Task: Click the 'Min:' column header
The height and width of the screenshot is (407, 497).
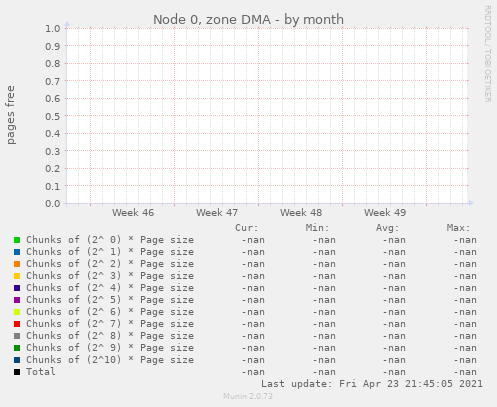Action: pyautogui.click(x=317, y=228)
